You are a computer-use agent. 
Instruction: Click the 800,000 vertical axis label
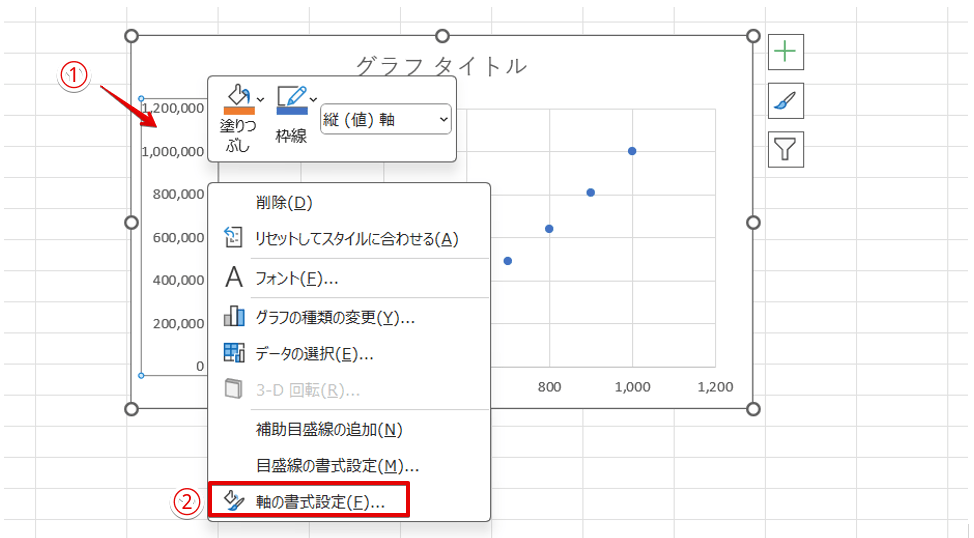[x=178, y=194]
